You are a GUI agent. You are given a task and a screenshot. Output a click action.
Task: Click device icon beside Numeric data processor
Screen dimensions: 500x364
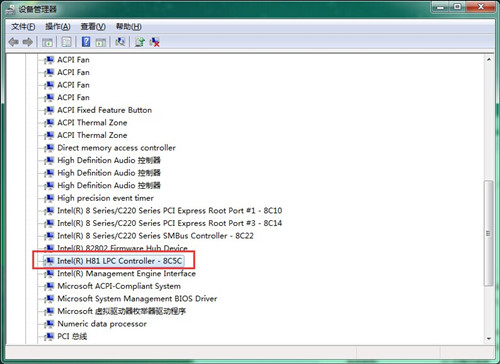tap(49, 324)
